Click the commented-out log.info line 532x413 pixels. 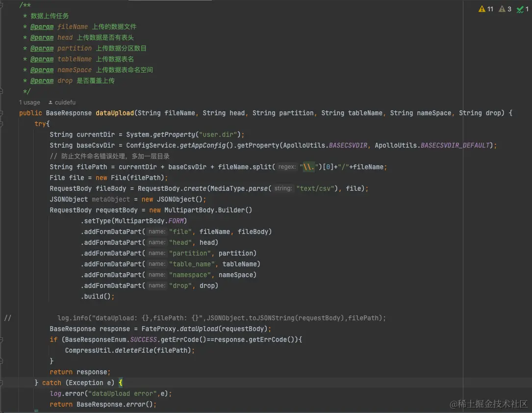222,318
